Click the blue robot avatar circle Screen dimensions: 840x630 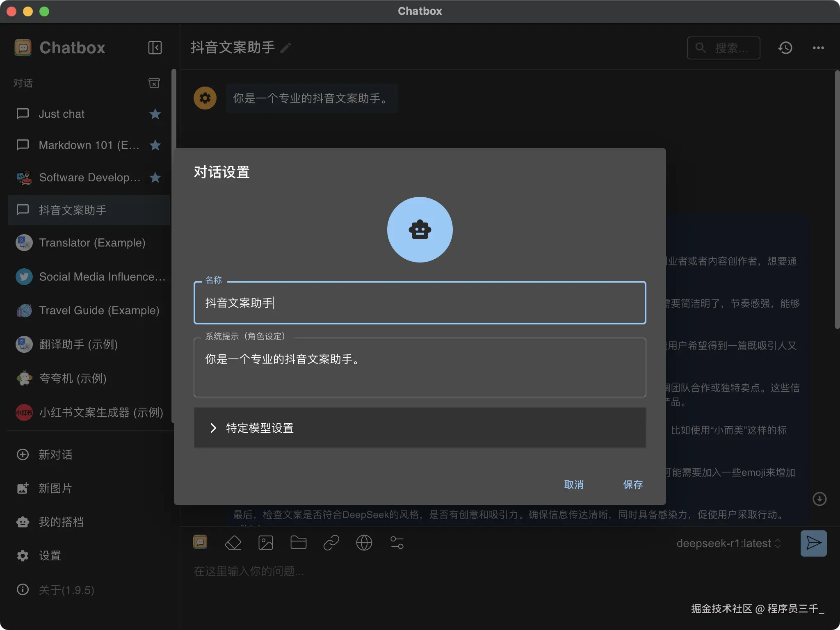[x=420, y=230]
